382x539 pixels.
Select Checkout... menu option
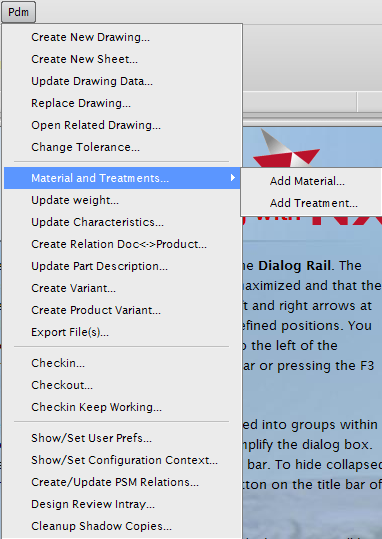click(x=122, y=385)
